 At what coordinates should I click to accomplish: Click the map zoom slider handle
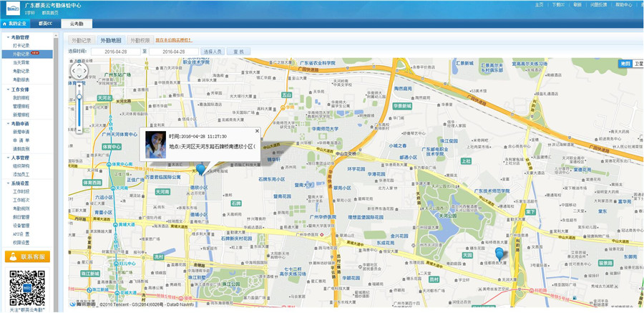pyautogui.click(x=79, y=97)
